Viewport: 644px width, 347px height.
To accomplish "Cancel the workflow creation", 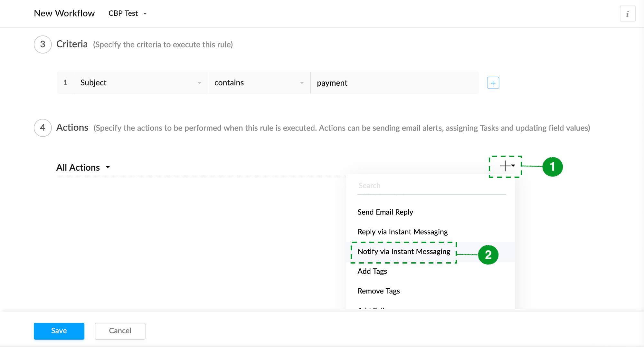I will click(120, 331).
